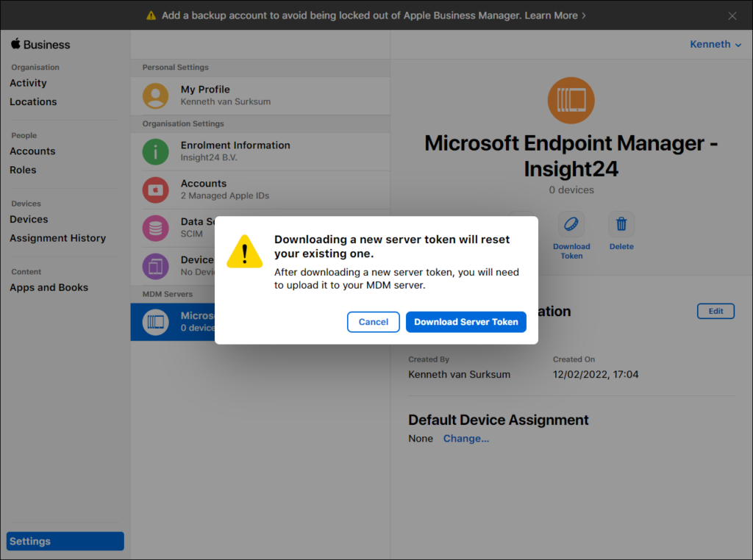Click the orange MDM server icon
Screen dimensions: 753x560
(571, 100)
